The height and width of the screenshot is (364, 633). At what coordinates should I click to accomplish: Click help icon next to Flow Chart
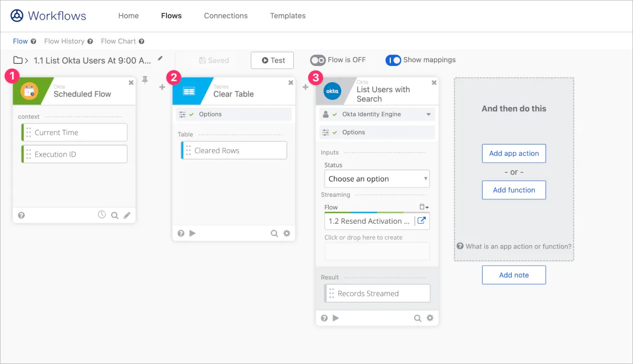tap(141, 41)
